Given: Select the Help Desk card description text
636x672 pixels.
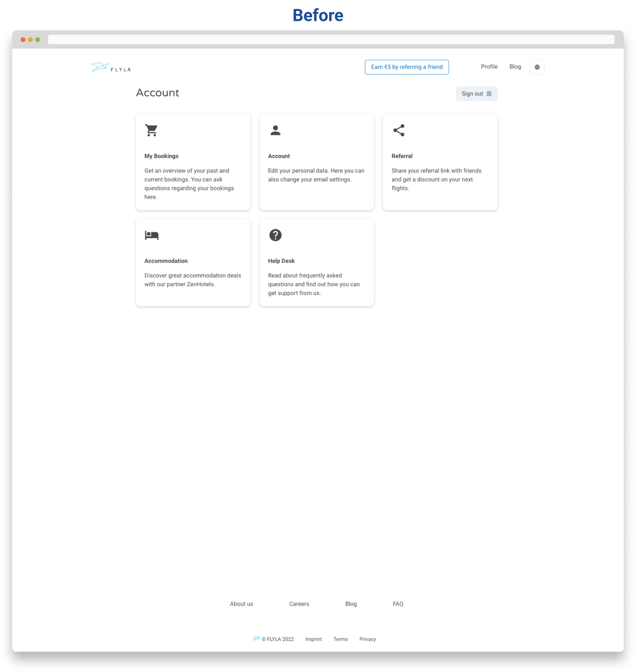Looking at the screenshot, I should coord(314,284).
